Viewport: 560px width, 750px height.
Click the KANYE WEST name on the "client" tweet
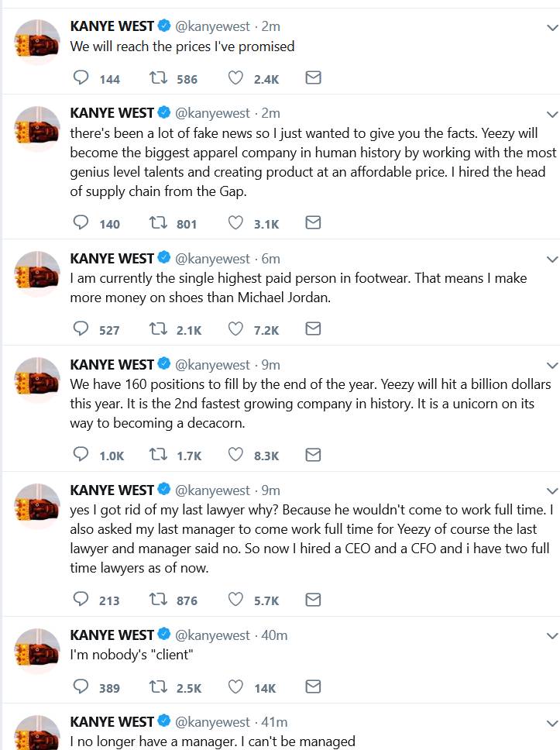point(112,635)
